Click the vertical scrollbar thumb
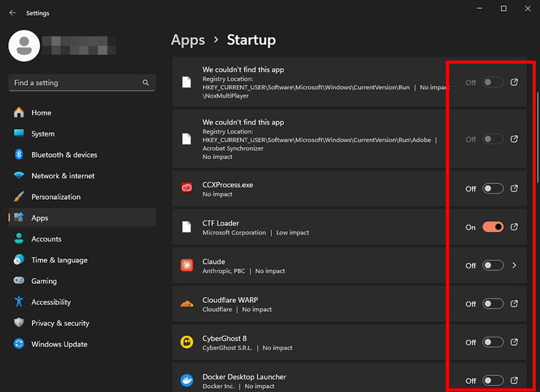This screenshot has width=540, height=392. click(537, 138)
